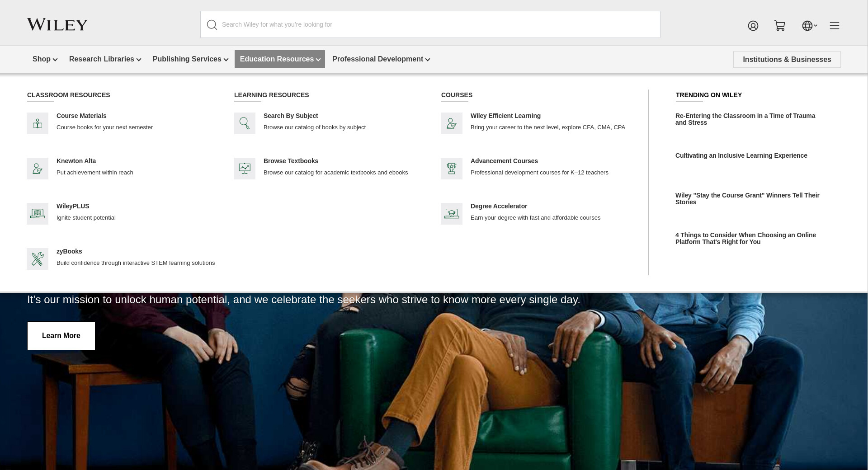
Task: Click the Course Materials icon
Action: click(x=38, y=123)
